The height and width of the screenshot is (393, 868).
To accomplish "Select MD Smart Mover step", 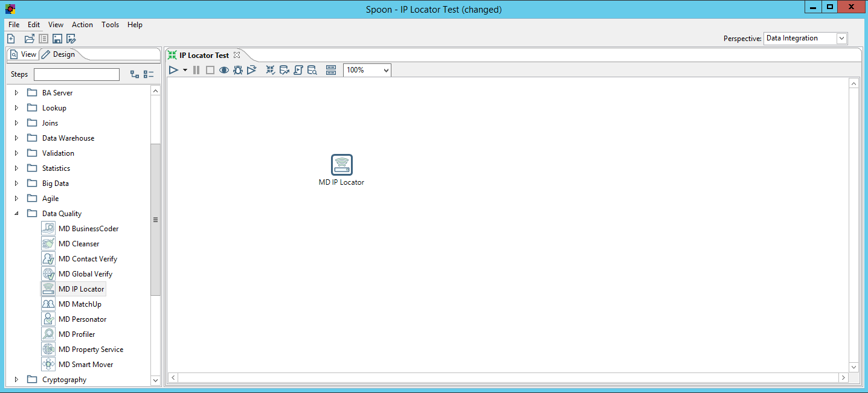I will (85, 365).
